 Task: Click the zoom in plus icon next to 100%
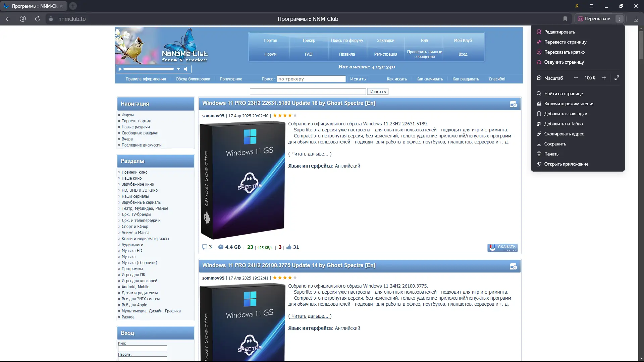click(x=604, y=78)
